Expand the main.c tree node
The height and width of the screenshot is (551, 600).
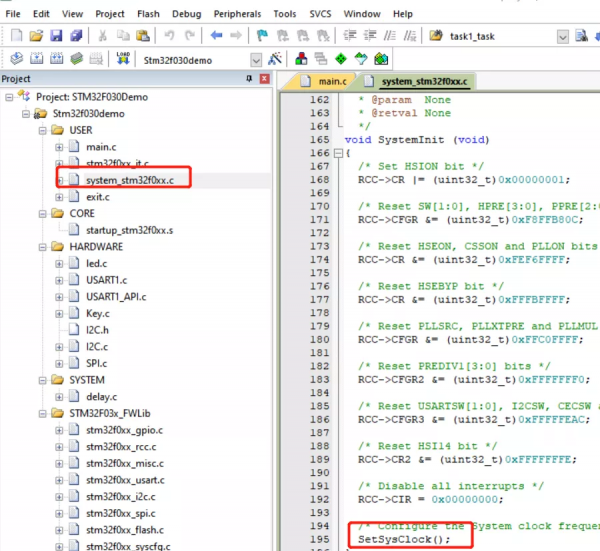coord(59,148)
